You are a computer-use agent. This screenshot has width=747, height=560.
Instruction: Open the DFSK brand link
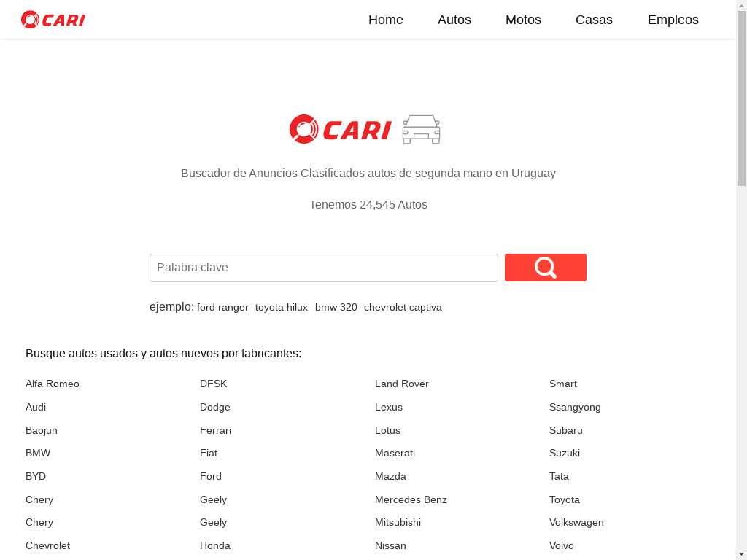point(214,384)
